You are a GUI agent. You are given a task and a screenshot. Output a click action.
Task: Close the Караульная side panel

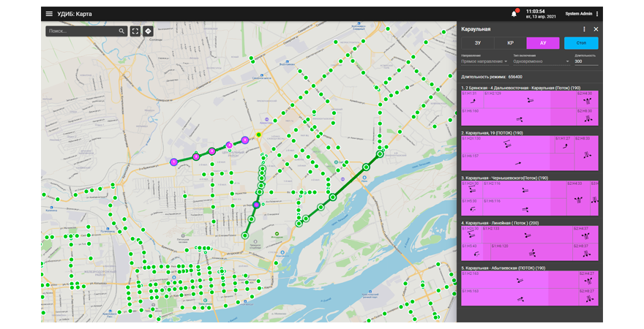pyautogui.click(x=596, y=29)
